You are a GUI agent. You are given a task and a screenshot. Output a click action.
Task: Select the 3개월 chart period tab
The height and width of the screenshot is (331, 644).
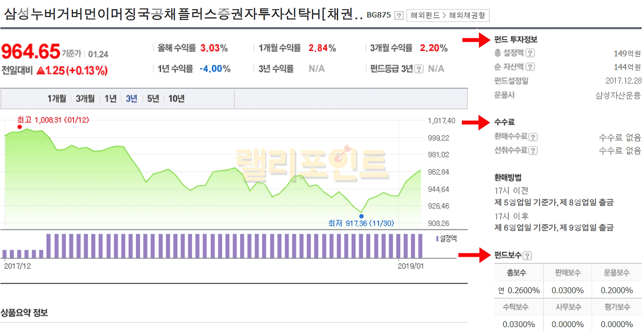click(85, 99)
